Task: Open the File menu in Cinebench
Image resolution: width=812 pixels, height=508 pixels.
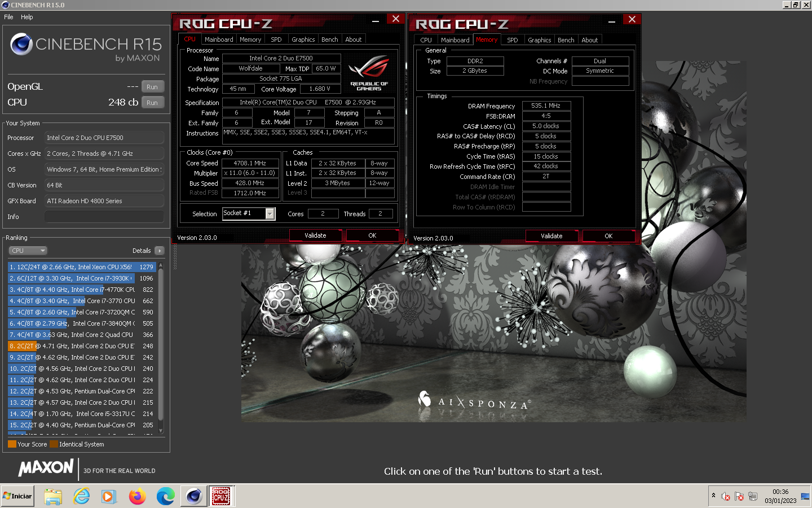Action: pos(8,17)
